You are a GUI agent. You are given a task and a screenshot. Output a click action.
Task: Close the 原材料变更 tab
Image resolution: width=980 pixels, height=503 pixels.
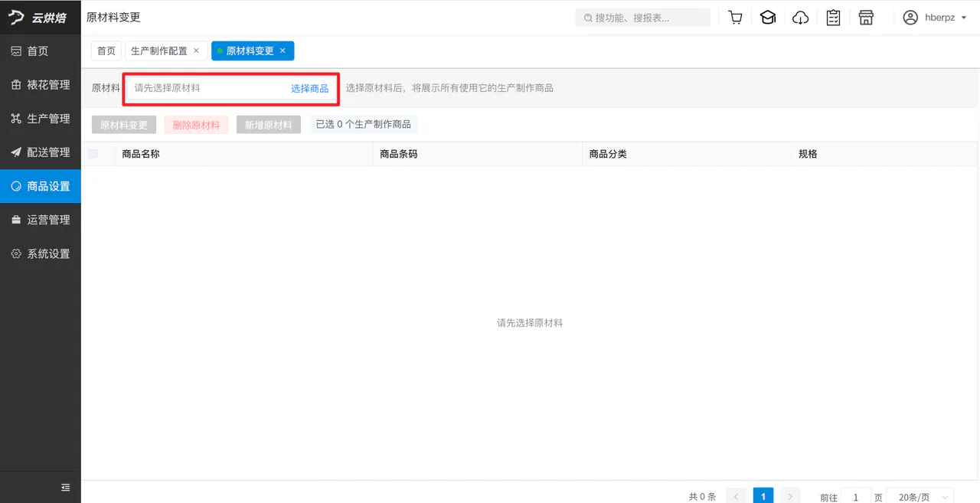(283, 51)
